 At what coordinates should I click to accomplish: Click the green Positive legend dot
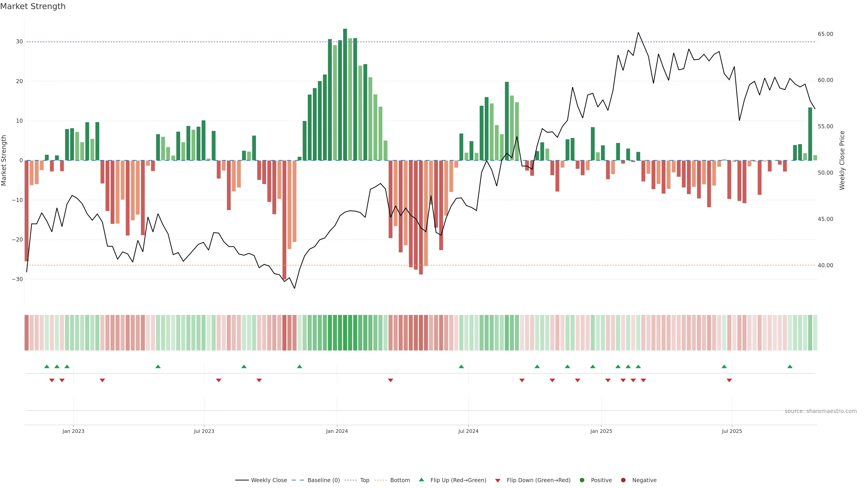pos(582,480)
